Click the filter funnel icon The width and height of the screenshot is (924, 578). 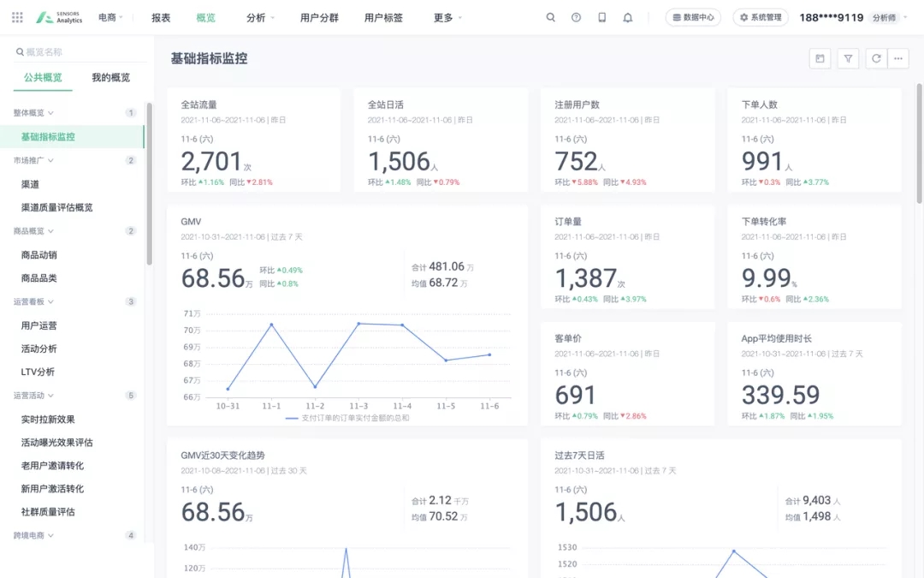coord(848,58)
